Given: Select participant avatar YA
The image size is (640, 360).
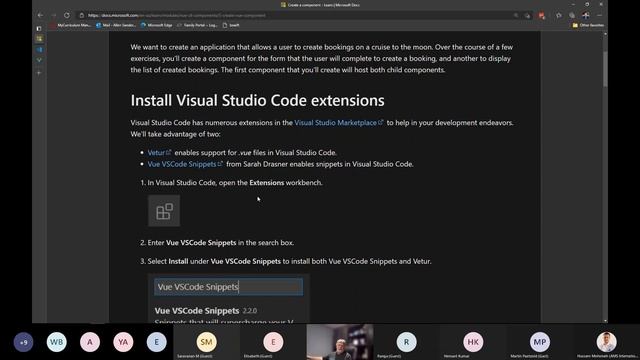Looking at the screenshot, I should (x=123, y=342).
